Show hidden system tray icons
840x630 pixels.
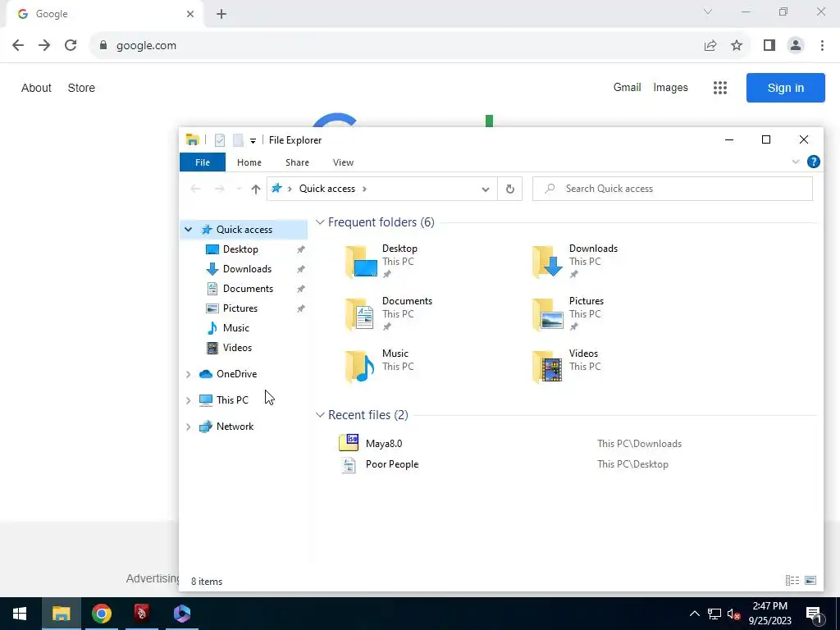click(x=694, y=614)
